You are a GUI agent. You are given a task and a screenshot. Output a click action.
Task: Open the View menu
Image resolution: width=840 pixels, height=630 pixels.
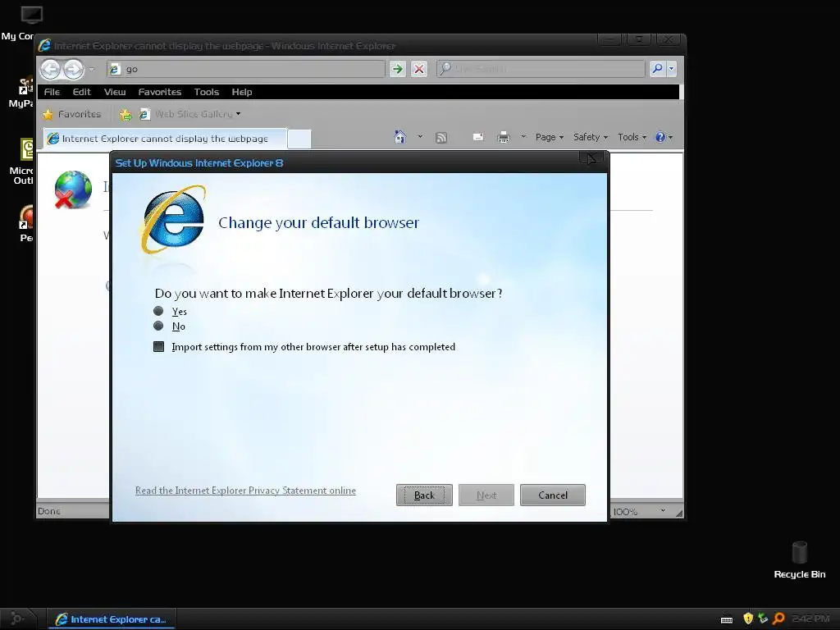115,92
